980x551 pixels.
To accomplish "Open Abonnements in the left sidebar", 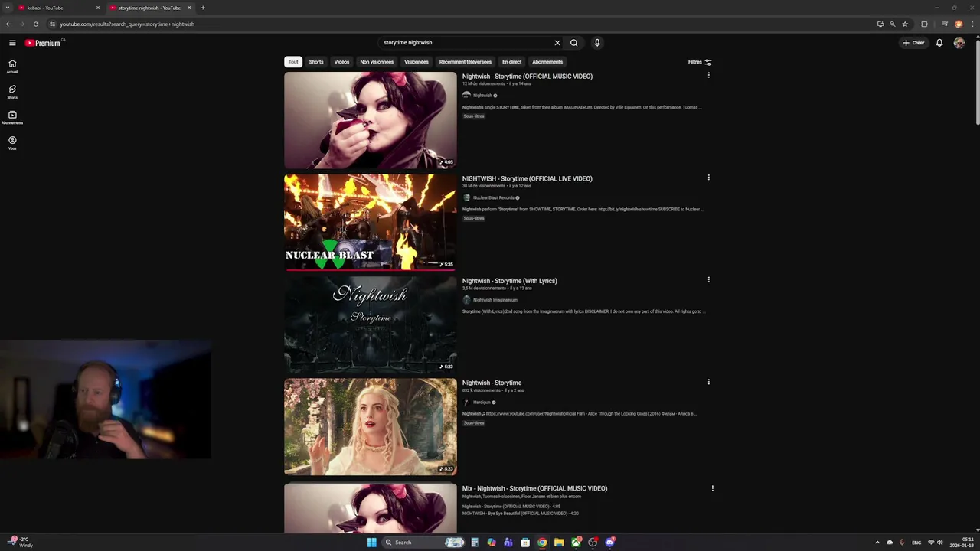I will tap(12, 117).
